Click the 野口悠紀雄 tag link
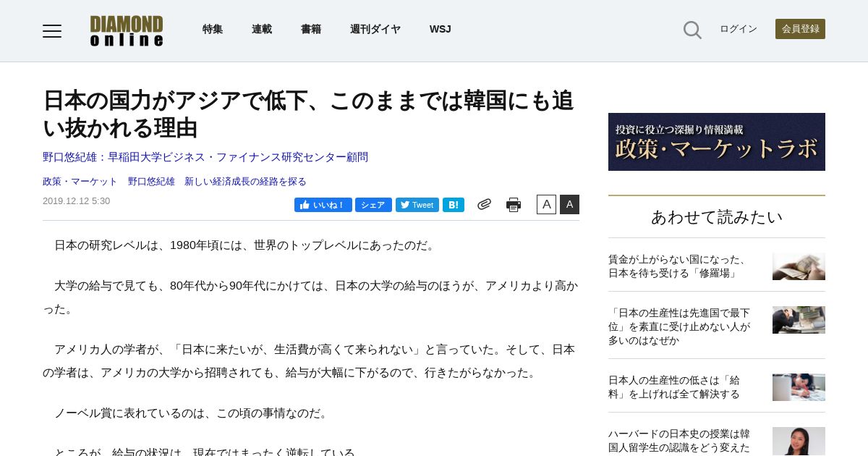The image size is (868, 456). click(151, 182)
